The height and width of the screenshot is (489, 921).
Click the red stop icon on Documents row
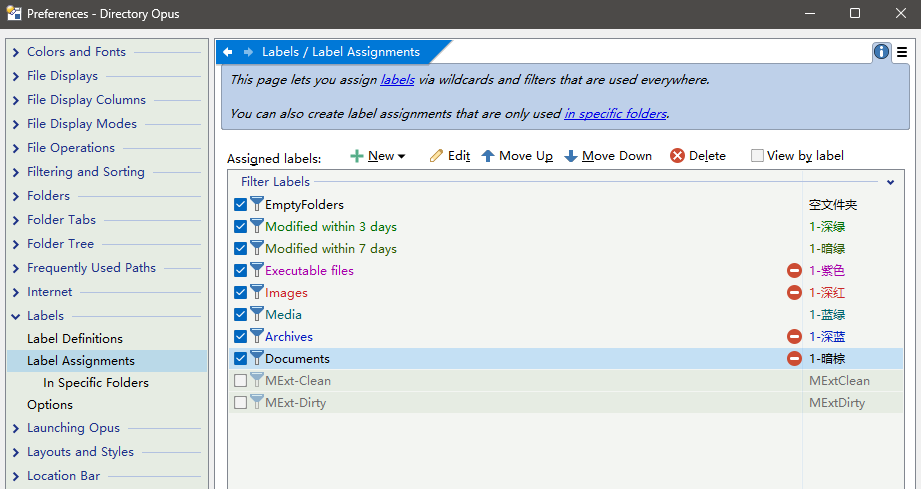(794, 359)
